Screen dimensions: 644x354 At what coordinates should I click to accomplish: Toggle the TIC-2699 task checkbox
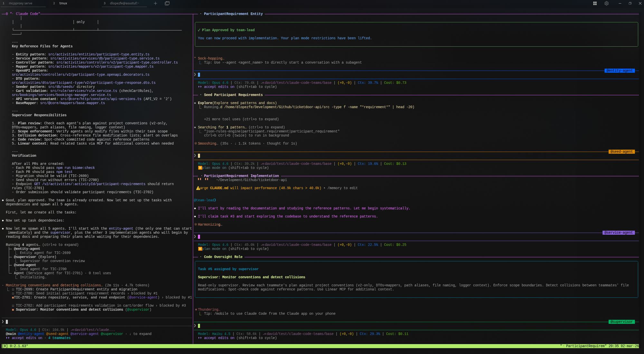pyautogui.click(x=13, y=289)
